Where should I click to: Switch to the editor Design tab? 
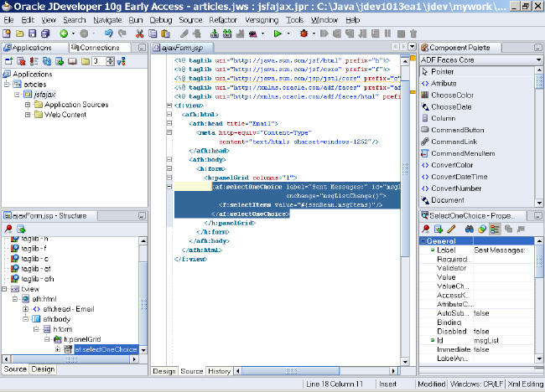tap(164, 371)
